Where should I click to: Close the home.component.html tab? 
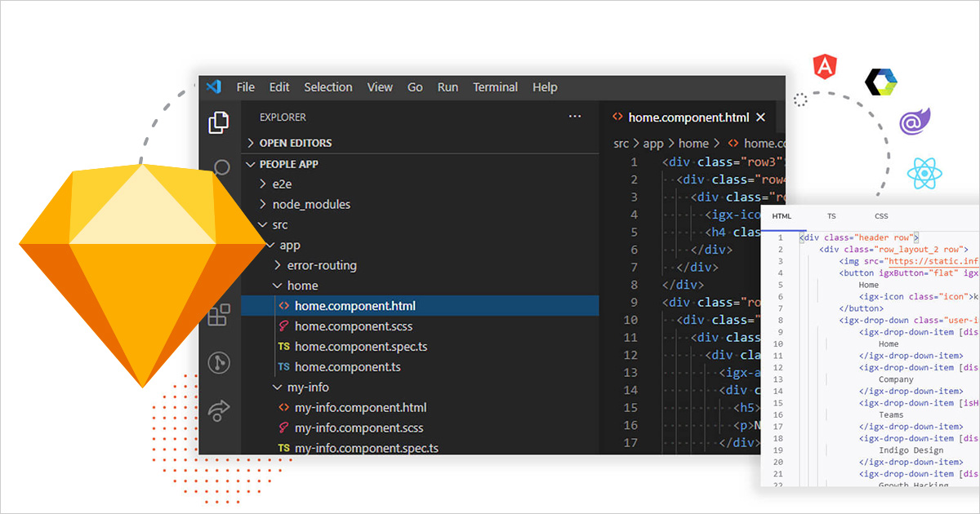click(x=761, y=117)
